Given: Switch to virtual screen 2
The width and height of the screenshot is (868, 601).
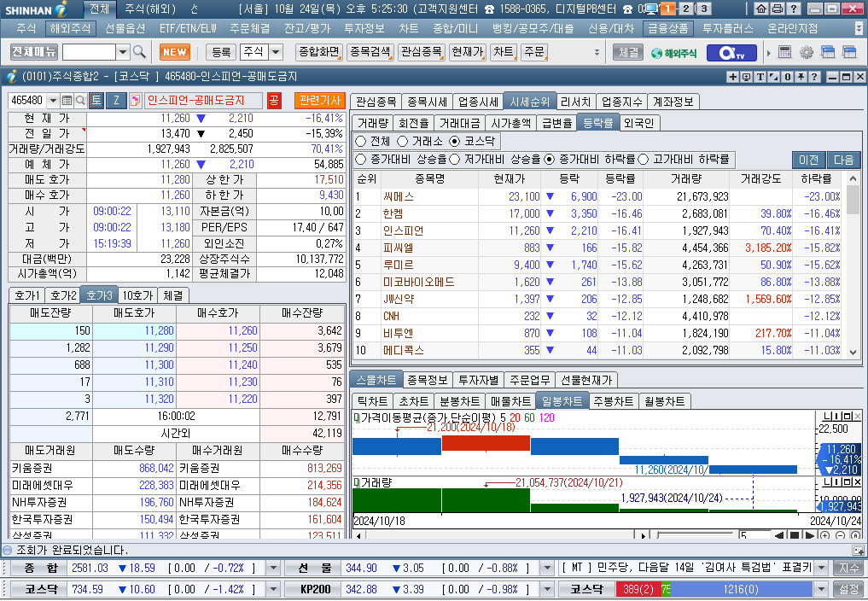Looking at the screenshot, I should tap(686, 9).
